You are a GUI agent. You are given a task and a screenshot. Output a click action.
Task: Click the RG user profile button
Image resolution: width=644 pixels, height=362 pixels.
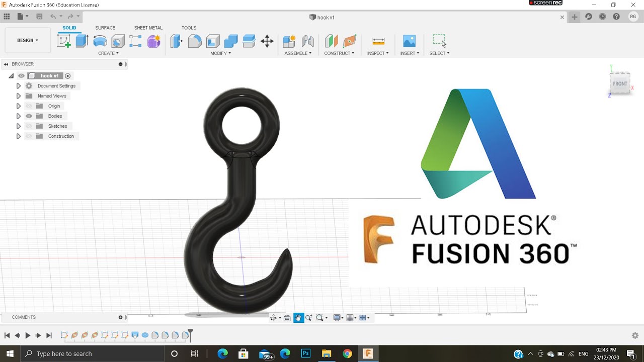(633, 17)
